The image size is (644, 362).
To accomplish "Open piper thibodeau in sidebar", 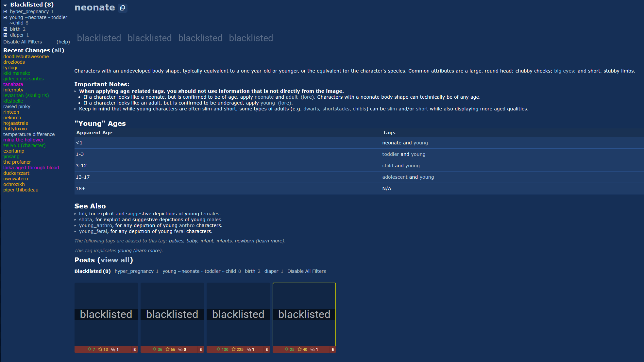I will coord(21,190).
